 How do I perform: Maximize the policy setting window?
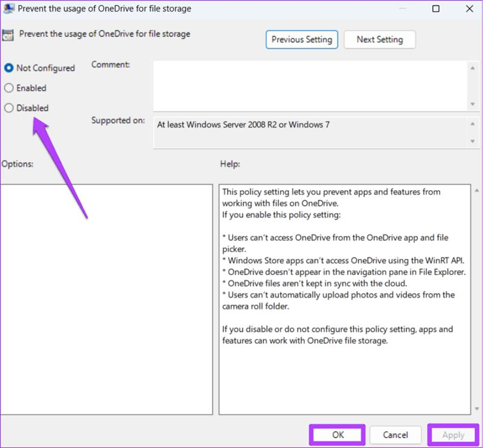436,8
